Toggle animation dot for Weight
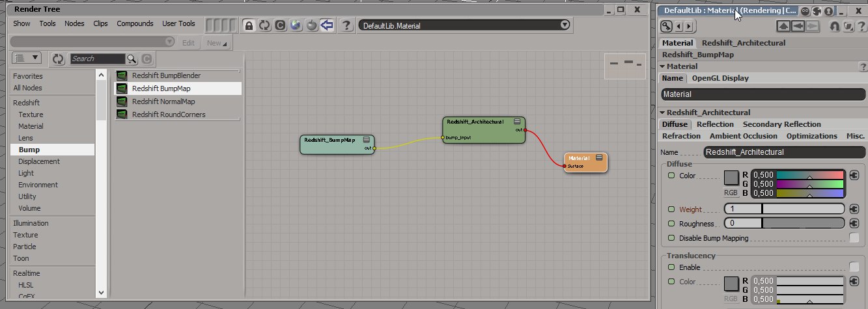The height and width of the screenshot is (309, 868). 671,209
